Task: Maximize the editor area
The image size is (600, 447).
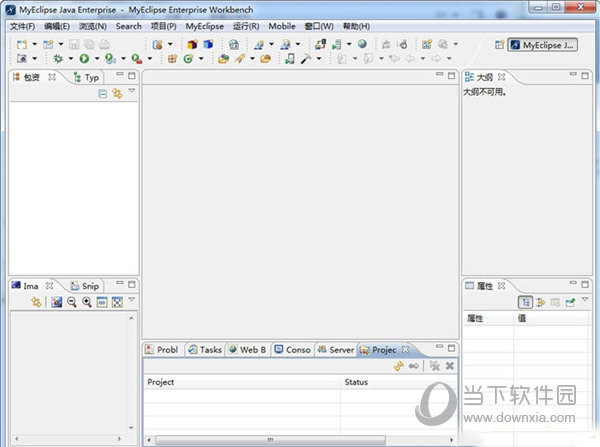Action: click(x=451, y=76)
